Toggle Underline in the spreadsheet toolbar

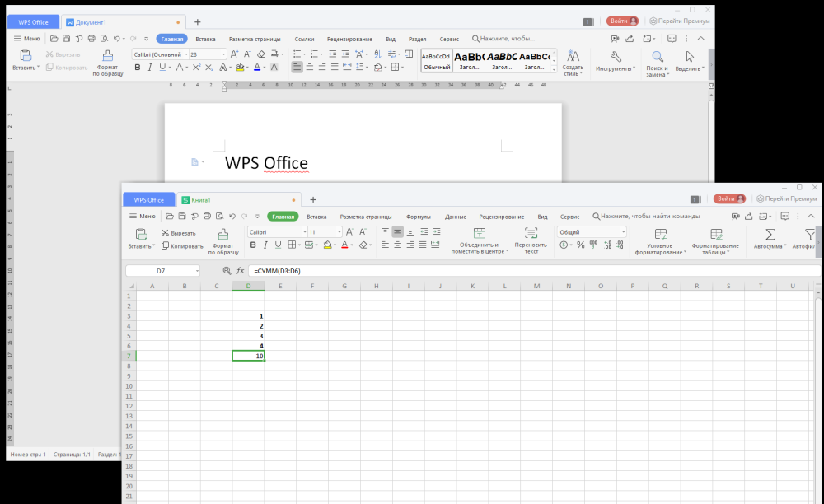coord(278,245)
